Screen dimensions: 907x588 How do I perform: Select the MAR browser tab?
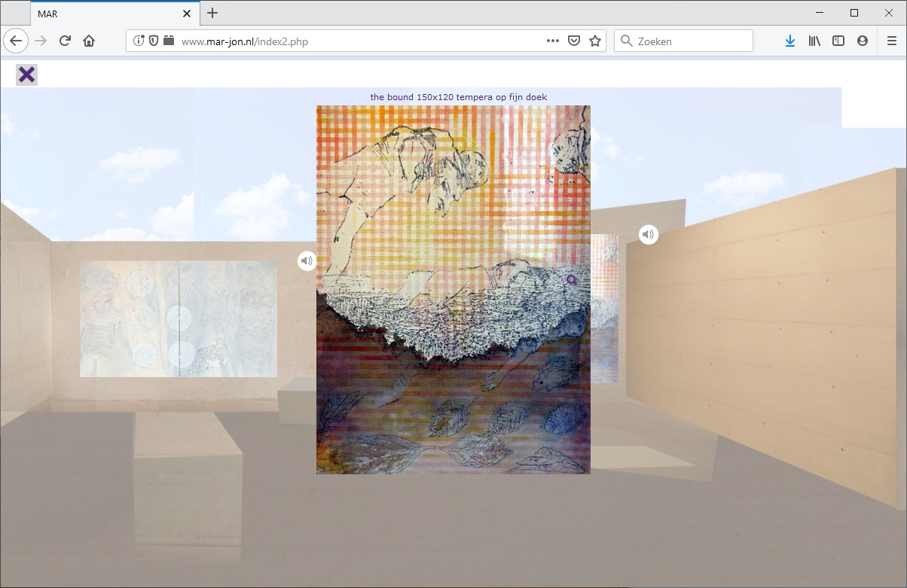tap(105, 14)
